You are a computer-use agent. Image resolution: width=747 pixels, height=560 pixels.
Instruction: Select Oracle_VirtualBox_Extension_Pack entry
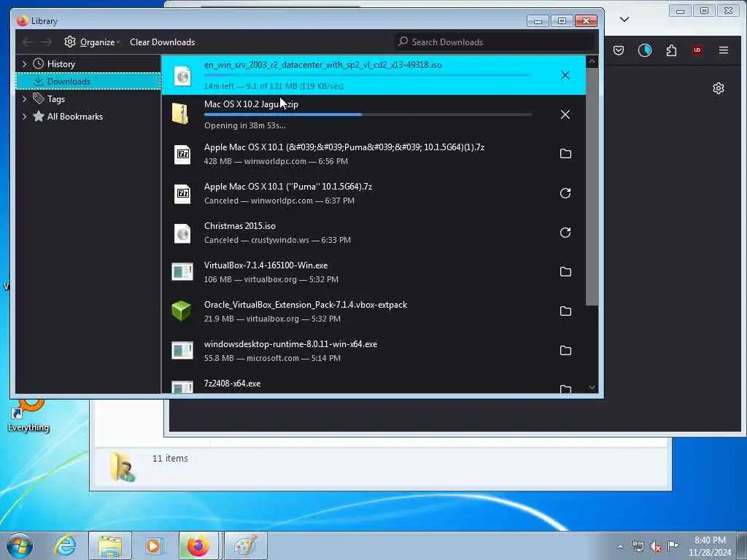click(x=373, y=311)
